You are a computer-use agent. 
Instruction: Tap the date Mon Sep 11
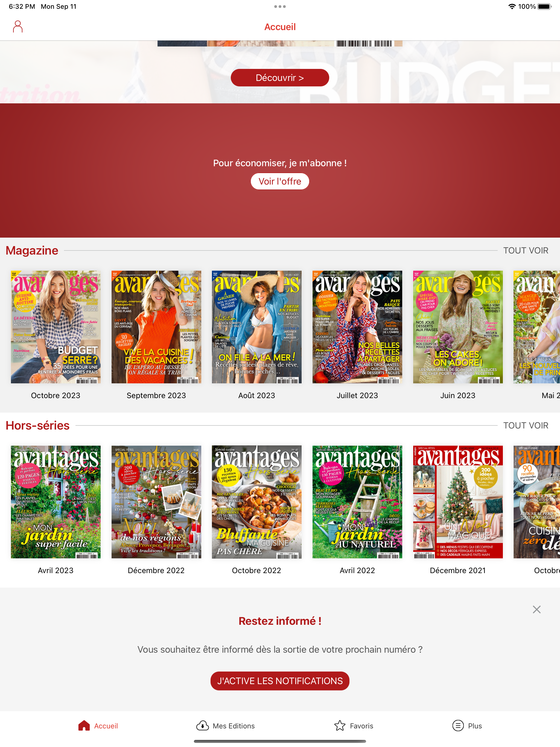coord(59,6)
